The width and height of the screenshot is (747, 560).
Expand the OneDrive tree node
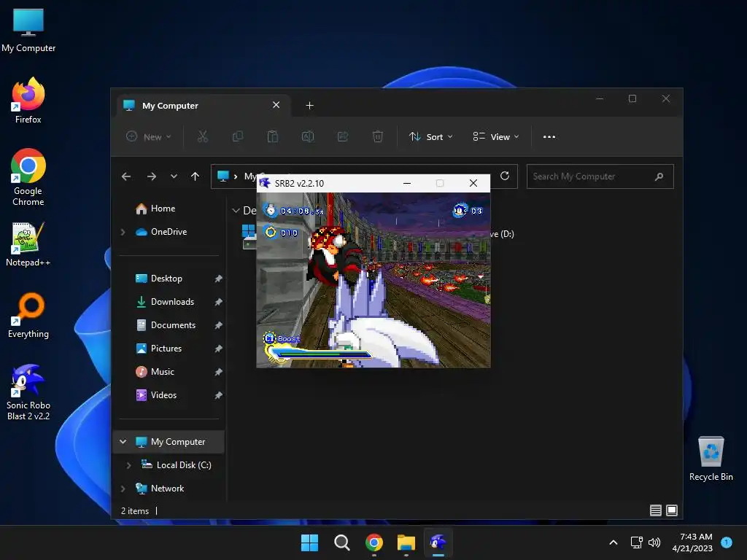[123, 232]
